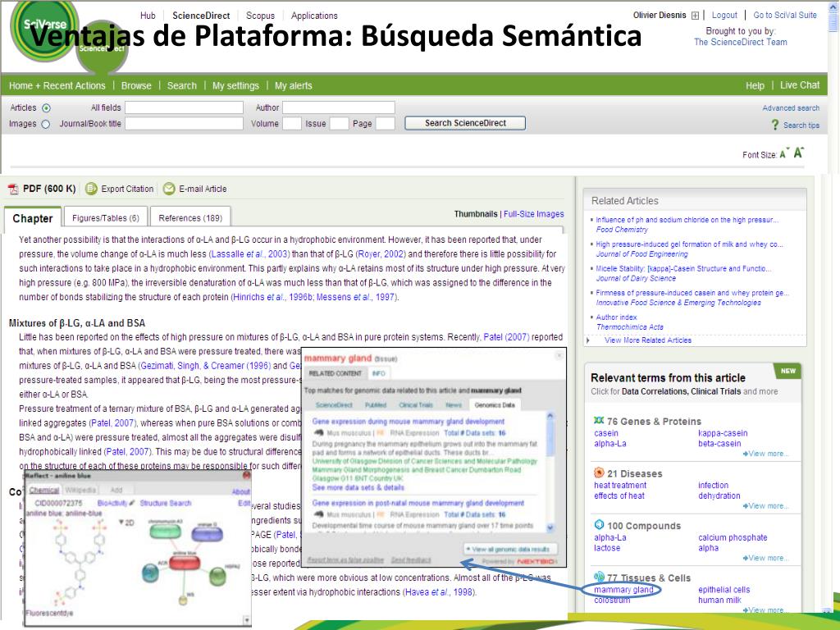Expand View more under Diseases
This screenshot has width=840, height=630.
765,505
